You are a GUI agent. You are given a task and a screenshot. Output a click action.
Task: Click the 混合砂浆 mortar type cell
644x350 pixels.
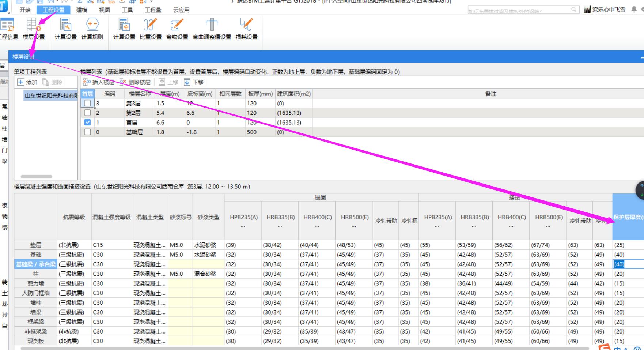(208, 274)
